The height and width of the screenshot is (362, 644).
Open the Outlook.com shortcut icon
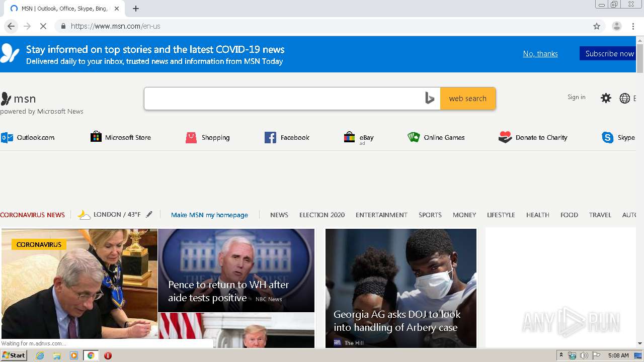coord(7,137)
